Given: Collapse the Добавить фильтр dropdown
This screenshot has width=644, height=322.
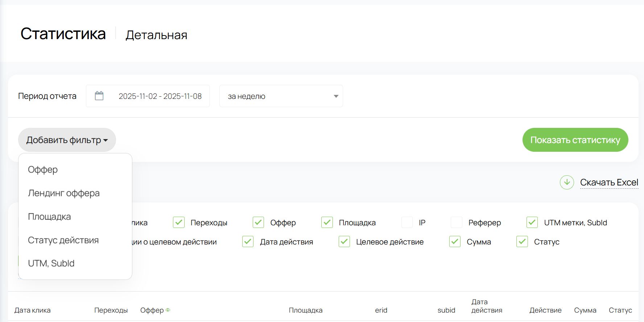Looking at the screenshot, I should tap(67, 140).
